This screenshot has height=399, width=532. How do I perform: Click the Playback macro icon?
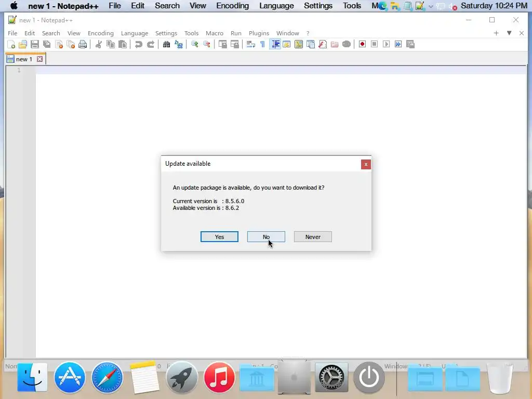(x=386, y=44)
